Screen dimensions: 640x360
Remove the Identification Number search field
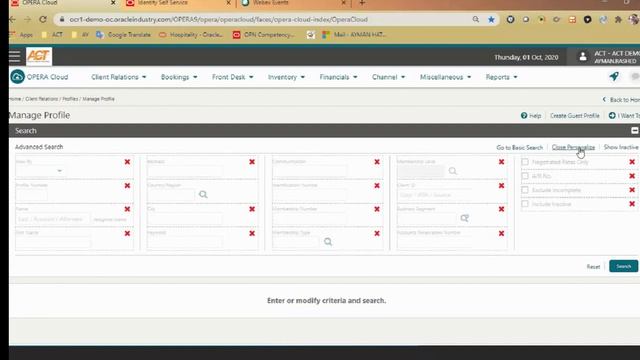377,186
